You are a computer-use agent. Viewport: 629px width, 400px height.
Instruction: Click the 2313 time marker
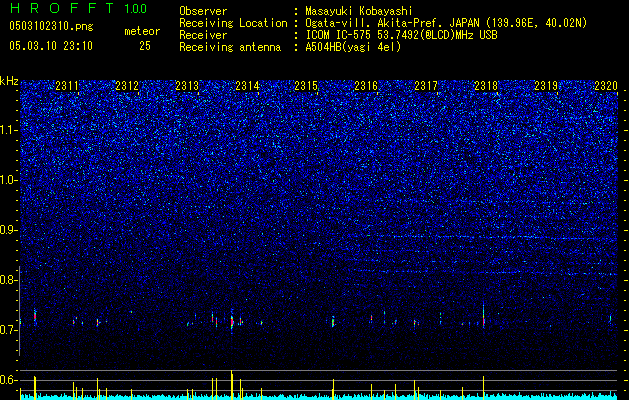(x=187, y=86)
